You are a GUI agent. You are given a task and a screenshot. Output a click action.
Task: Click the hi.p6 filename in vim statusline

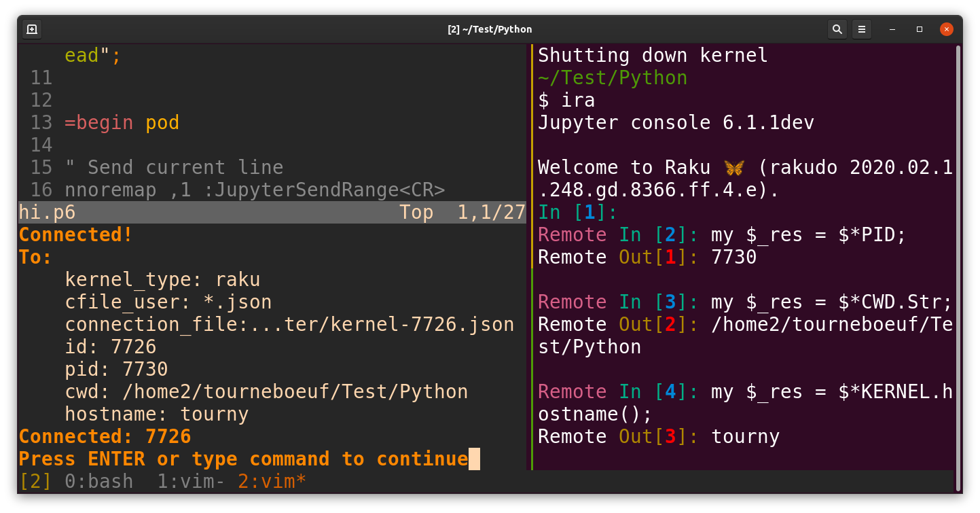[46, 212]
